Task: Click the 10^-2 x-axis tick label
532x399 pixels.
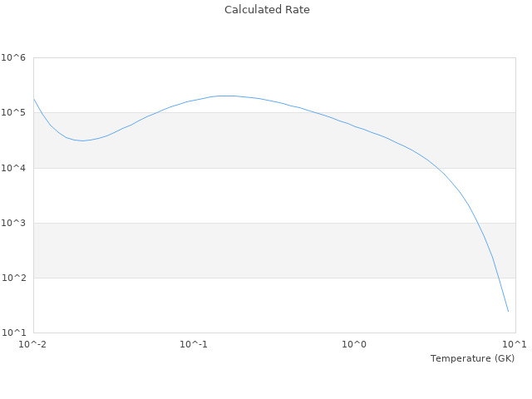Action: 33,344
